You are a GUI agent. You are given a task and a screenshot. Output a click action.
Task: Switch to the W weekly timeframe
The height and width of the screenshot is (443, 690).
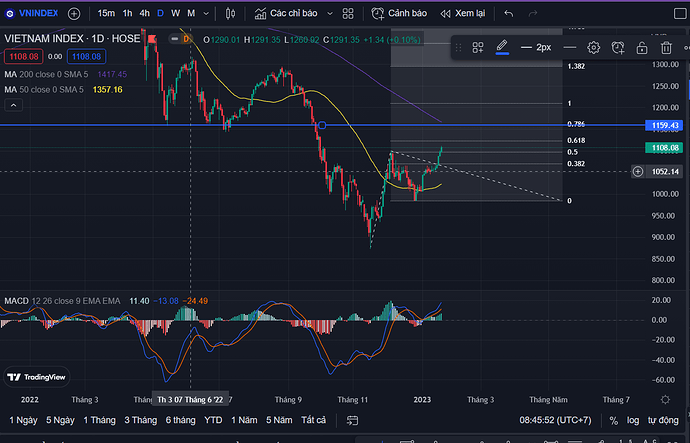coord(176,14)
